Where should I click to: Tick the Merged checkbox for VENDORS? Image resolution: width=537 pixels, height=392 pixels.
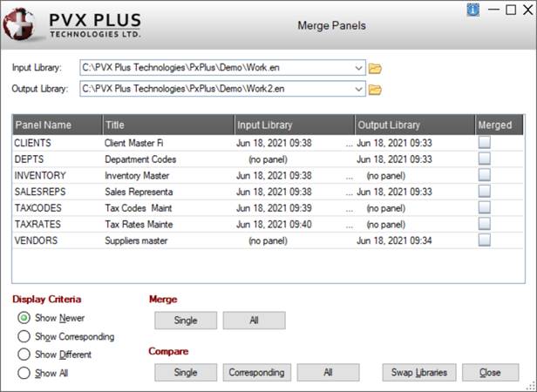tap(485, 240)
